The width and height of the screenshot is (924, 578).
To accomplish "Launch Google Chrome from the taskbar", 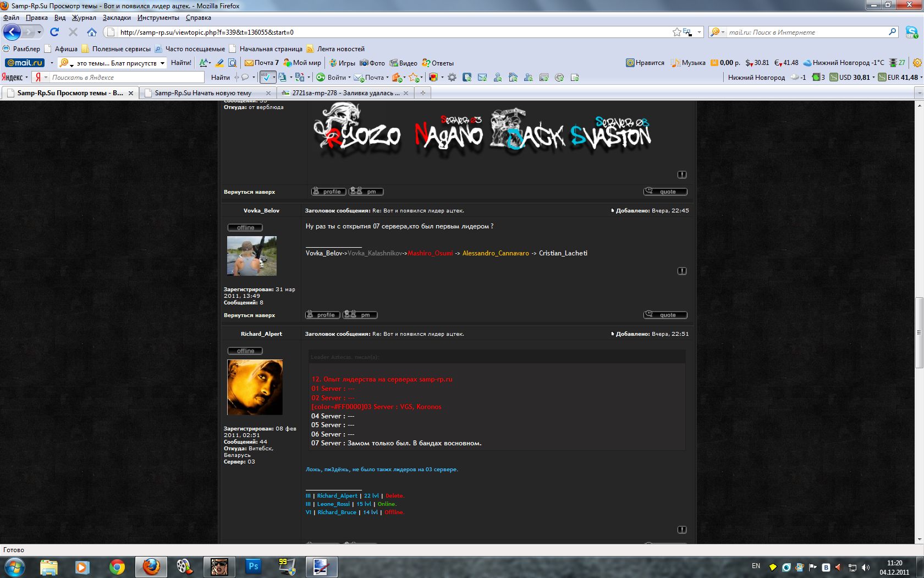I will pyautogui.click(x=117, y=567).
